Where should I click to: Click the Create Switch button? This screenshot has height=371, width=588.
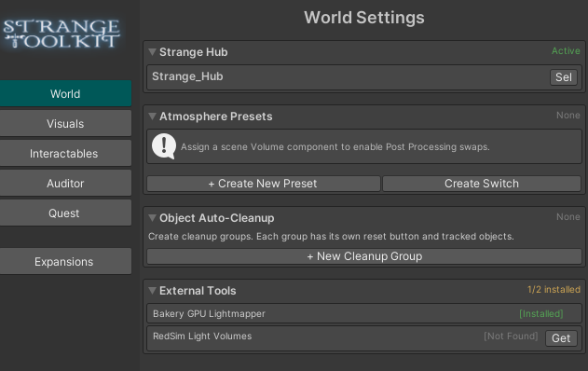(x=482, y=184)
